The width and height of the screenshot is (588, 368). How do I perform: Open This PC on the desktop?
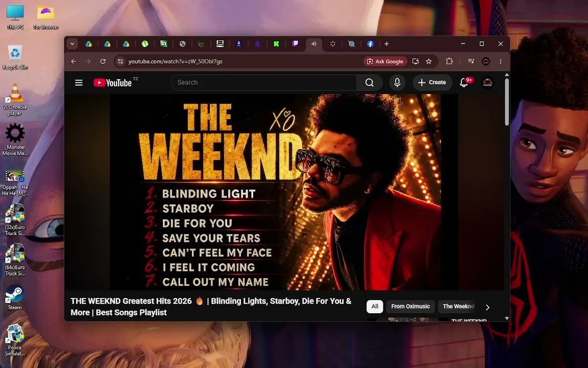(x=15, y=17)
